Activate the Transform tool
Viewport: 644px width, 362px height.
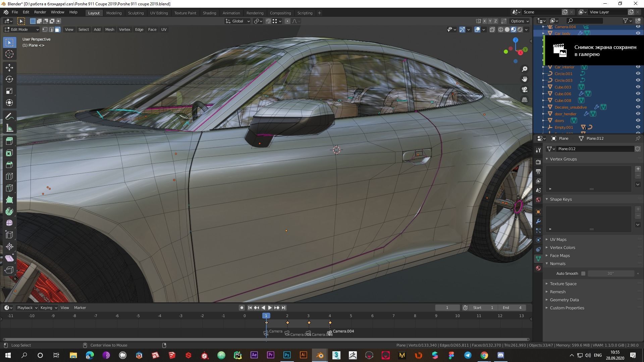point(9,103)
